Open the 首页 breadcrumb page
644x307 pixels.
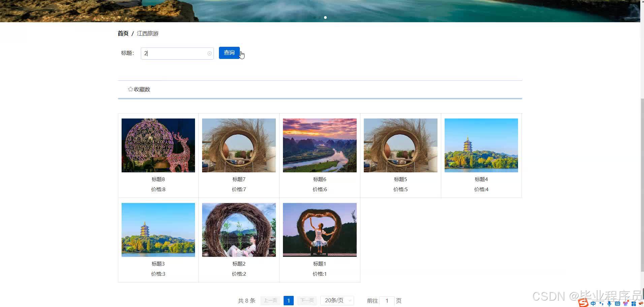click(123, 33)
